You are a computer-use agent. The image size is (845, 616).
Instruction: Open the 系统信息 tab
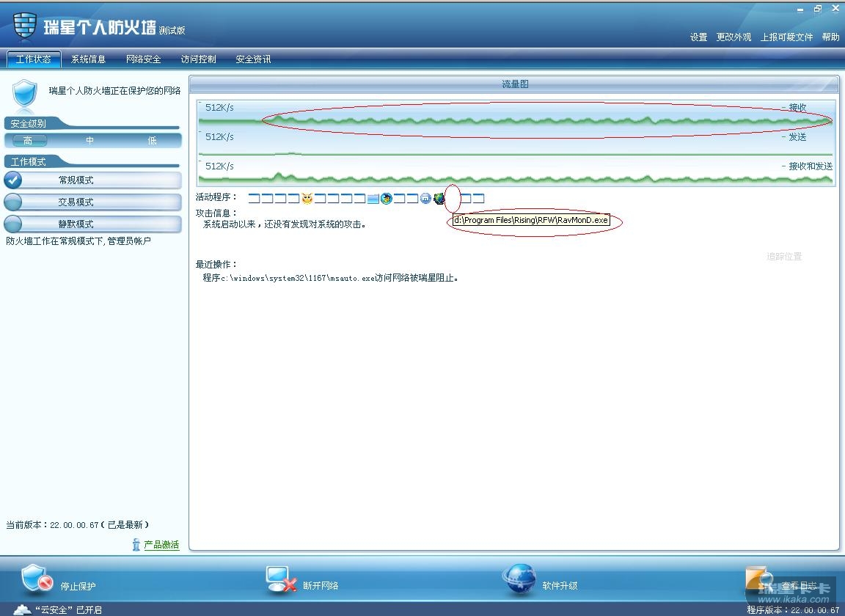pyautogui.click(x=88, y=59)
